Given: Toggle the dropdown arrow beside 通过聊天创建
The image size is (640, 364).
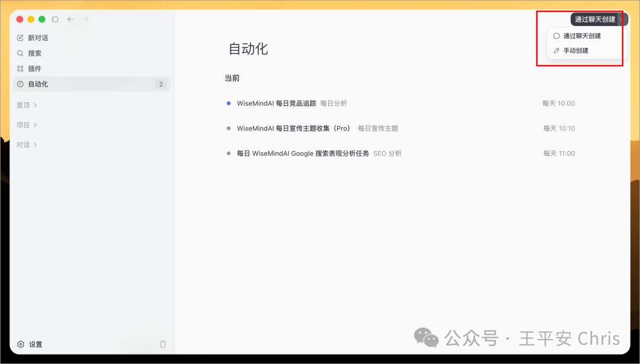Looking at the screenshot, I should [622, 19].
